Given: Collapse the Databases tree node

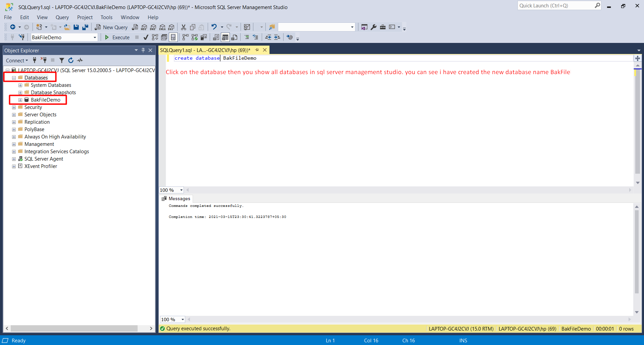Looking at the screenshot, I should click(x=14, y=78).
